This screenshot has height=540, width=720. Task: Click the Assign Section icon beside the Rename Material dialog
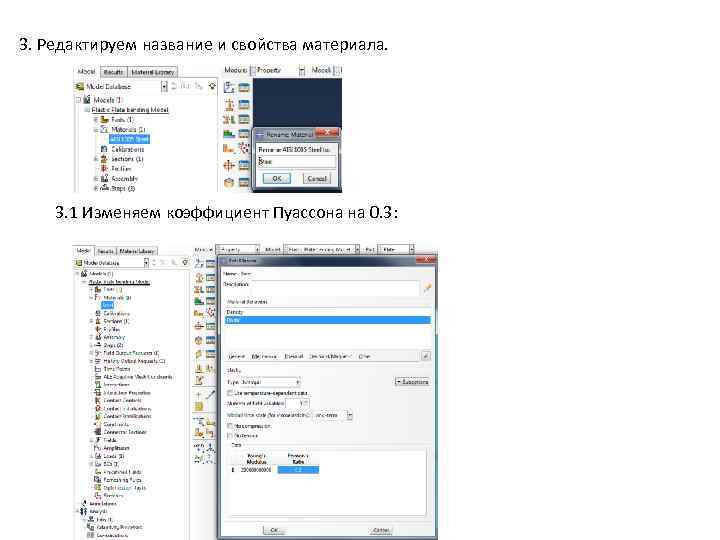(x=229, y=119)
